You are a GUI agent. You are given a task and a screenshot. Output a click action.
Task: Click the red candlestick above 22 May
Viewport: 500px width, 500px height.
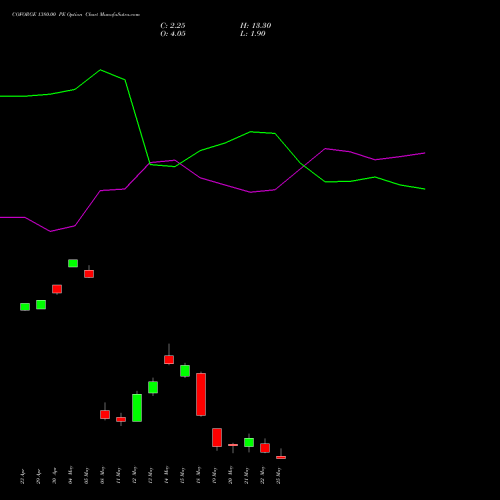(265, 448)
